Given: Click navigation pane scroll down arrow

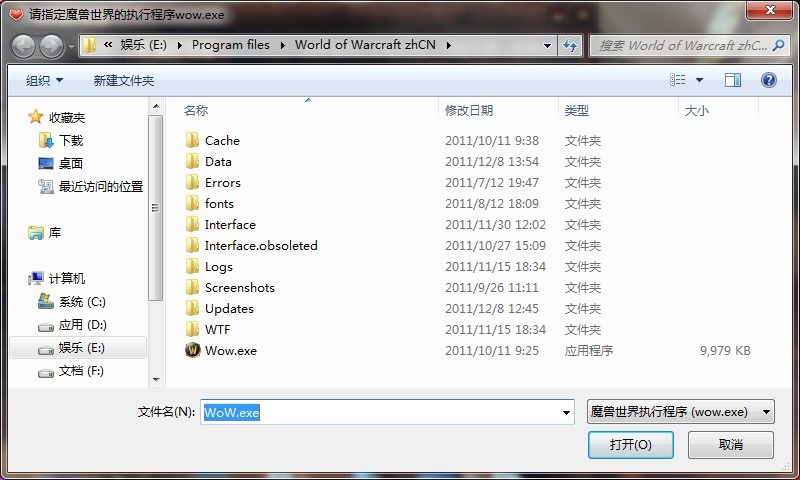Looking at the screenshot, I should click(x=156, y=380).
